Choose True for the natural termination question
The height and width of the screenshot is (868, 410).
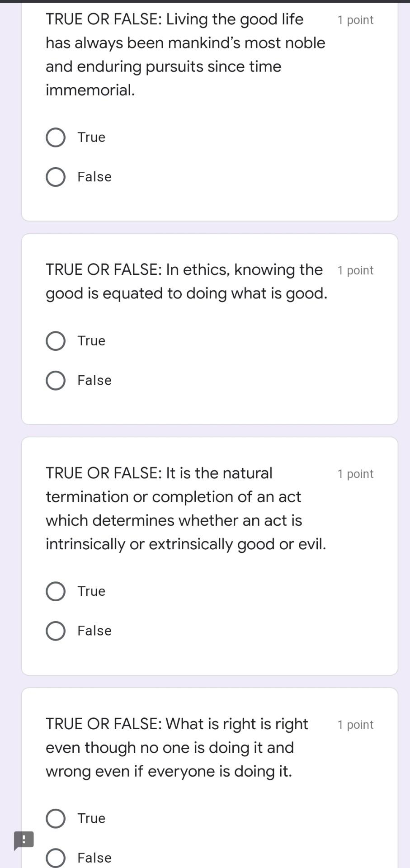pyautogui.click(x=55, y=591)
